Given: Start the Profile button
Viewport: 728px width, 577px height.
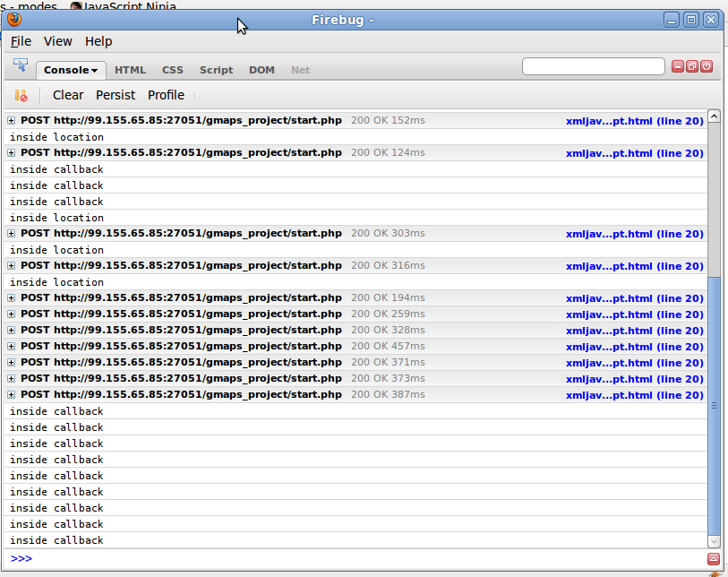Looking at the screenshot, I should coord(167,95).
